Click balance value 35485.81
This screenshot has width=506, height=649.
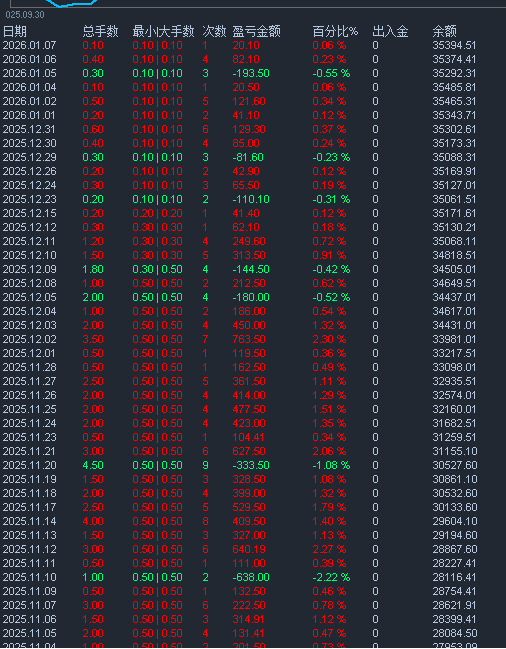pos(454,87)
